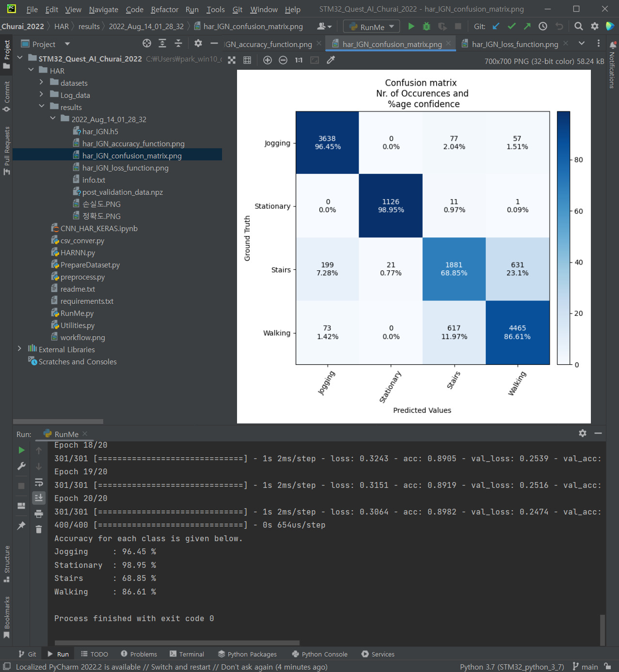Click Python 3.7 interpreter in status bar
Viewport: 619px width, 672px height.
click(511, 667)
